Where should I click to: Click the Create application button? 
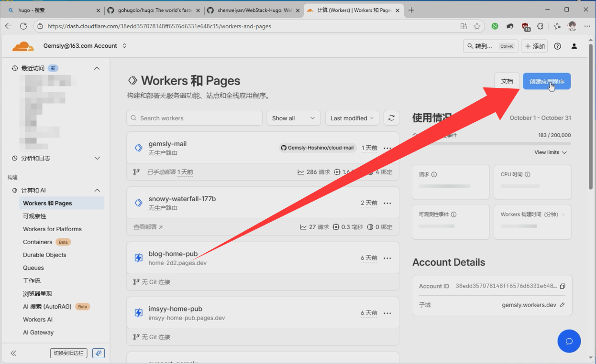[546, 81]
